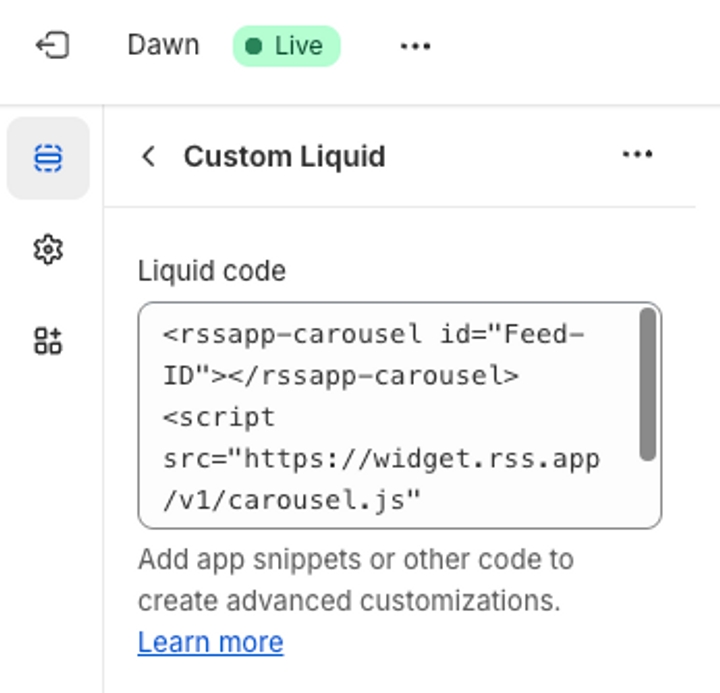This screenshot has width=720, height=693.
Task: Click the 'Add app snippets' help text
Action: pos(356,559)
